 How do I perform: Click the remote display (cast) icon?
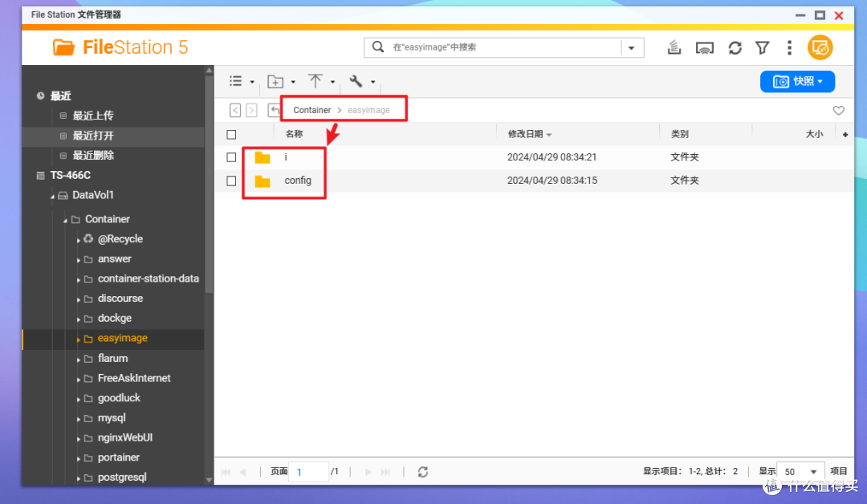pyautogui.click(x=704, y=47)
